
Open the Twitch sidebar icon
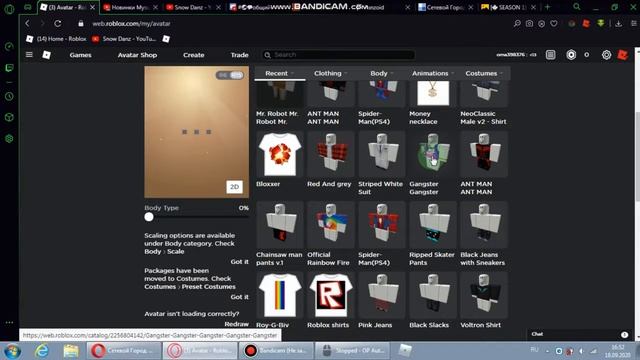click(9, 68)
